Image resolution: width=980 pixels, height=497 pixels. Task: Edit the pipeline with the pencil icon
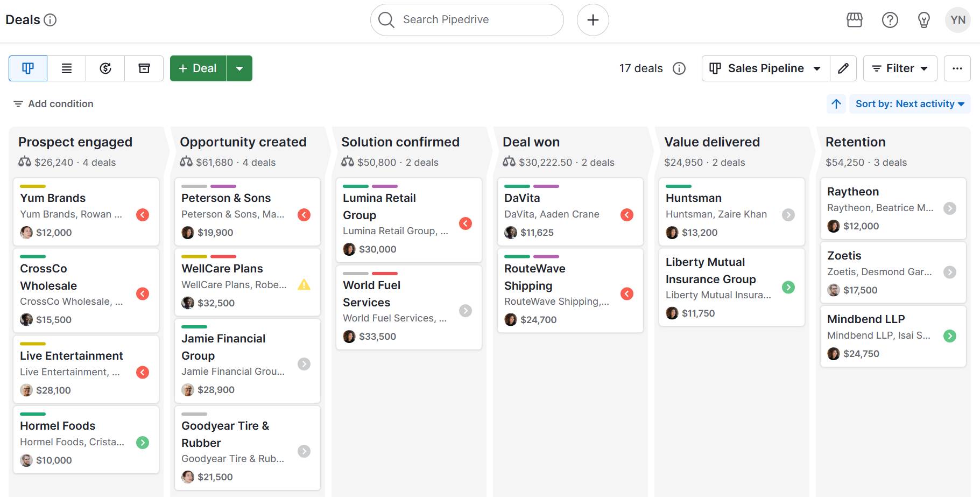(x=843, y=68)
